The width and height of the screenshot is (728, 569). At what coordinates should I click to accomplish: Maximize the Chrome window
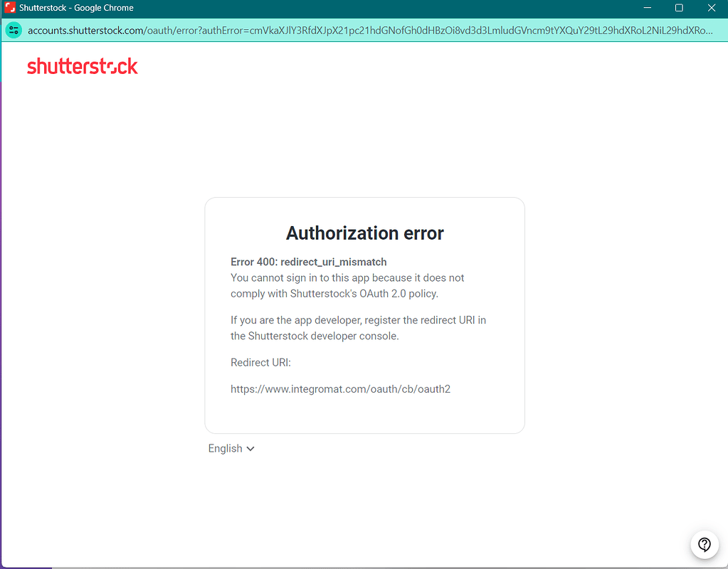[678, 8]
